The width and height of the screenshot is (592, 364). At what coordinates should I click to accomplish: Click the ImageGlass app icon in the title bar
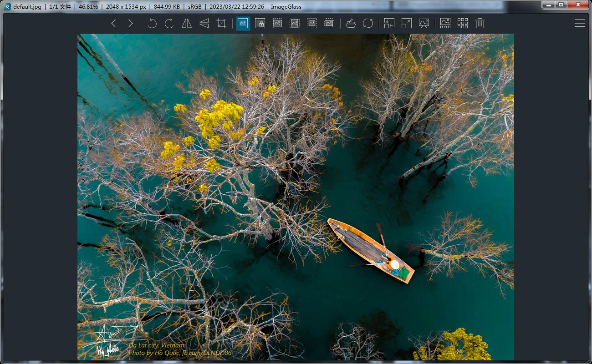(7, 7)
